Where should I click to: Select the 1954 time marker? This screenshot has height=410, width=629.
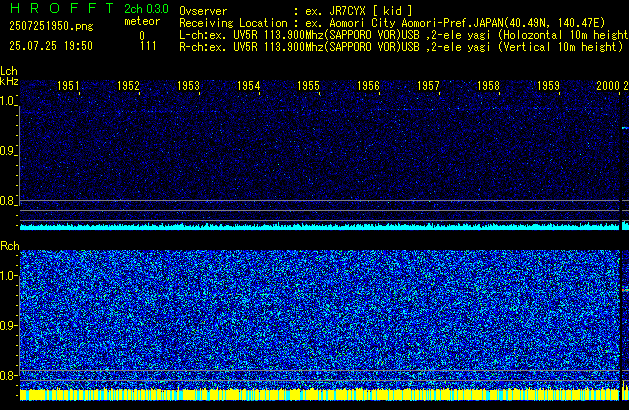248,86
